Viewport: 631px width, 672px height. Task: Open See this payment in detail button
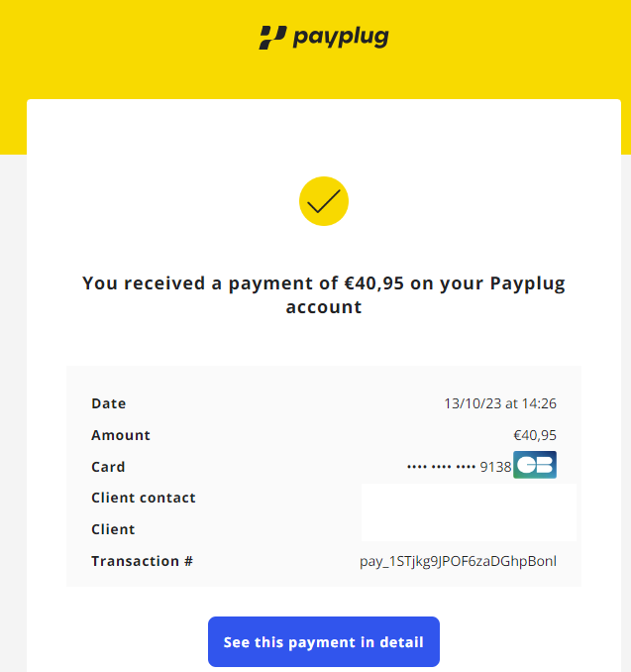click(x=324, y=641)
